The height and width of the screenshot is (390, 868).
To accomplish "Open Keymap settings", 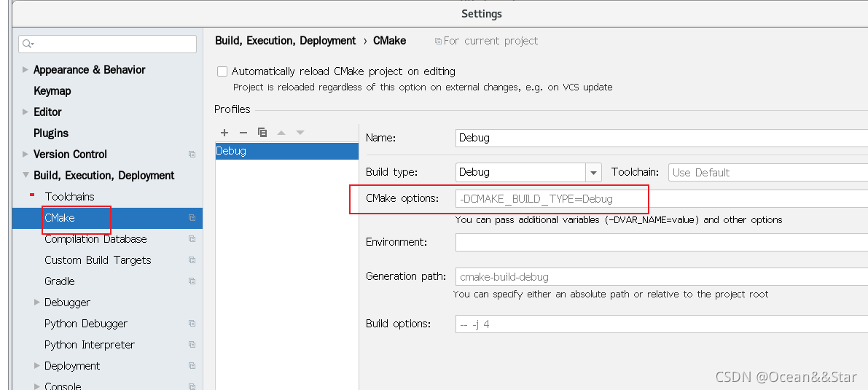I will 52,91.
